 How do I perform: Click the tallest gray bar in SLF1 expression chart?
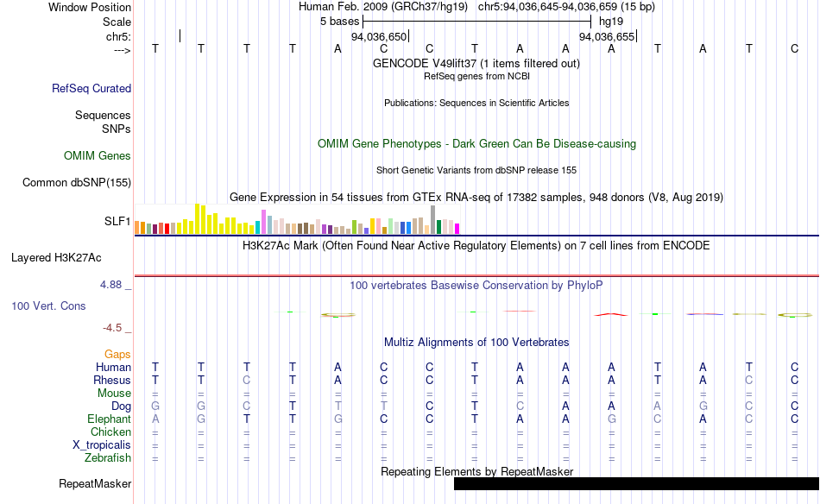click(433, 219)
